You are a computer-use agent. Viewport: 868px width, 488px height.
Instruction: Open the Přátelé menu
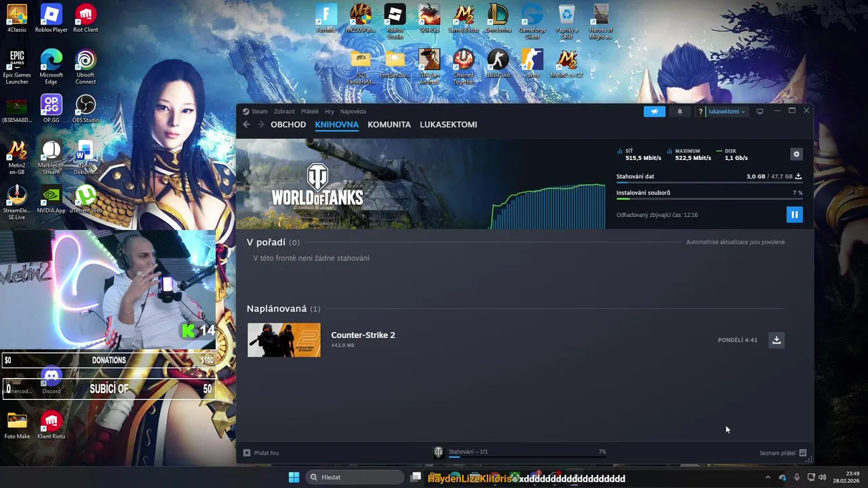click(x=310, y=111)
